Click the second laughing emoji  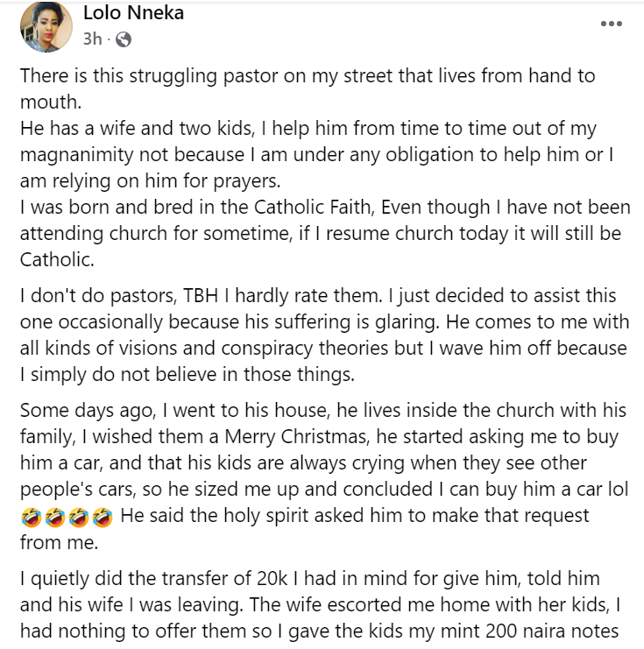(x=52, y=516)
